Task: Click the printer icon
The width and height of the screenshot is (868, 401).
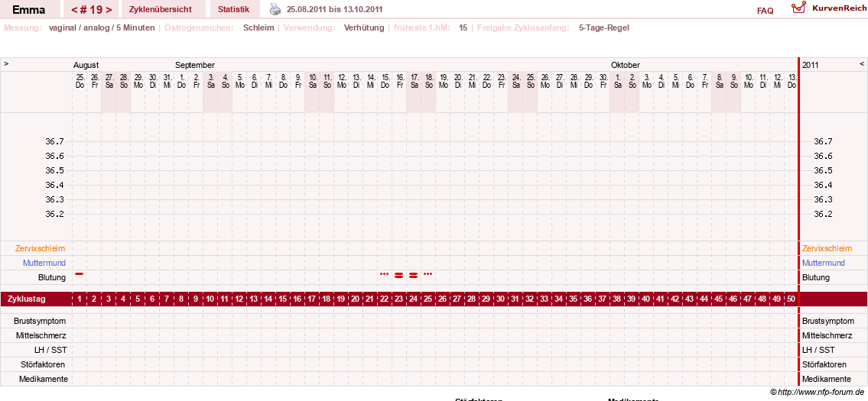Action: click(275, 9)
